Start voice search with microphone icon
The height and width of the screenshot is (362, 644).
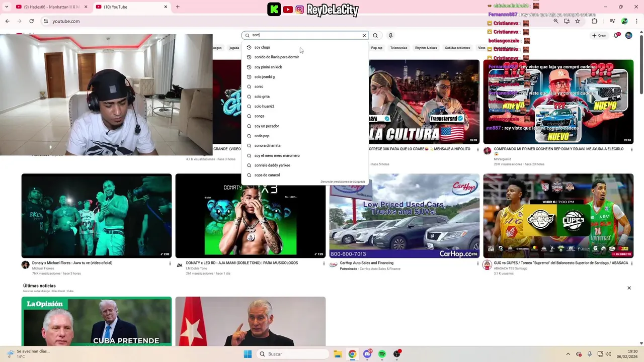[390, 35]
